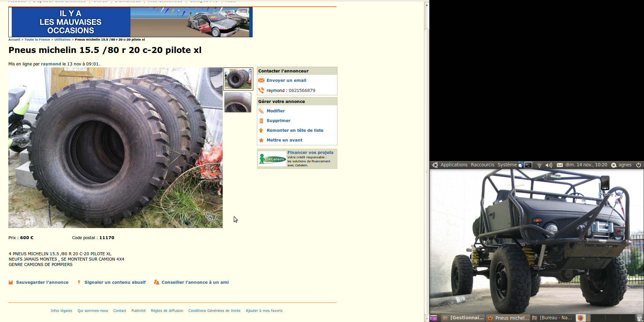Open the Terminal launcher in the panel

pyautogui.click(x=528, y=165)
